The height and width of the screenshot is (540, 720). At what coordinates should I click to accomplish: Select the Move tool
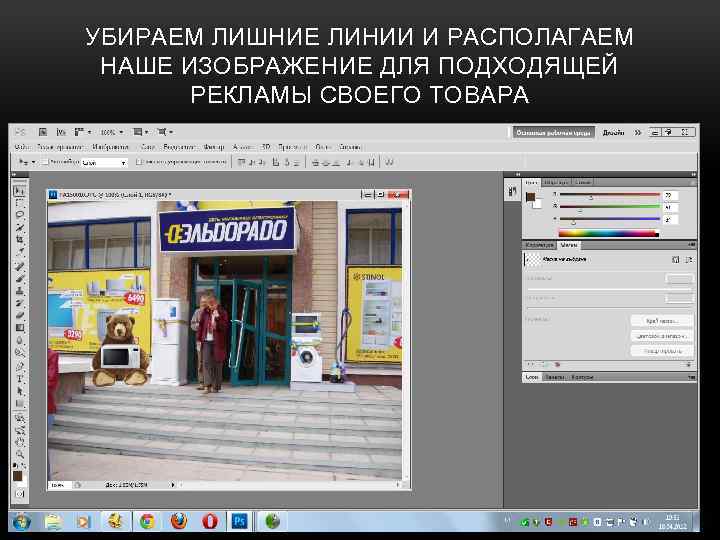click(19, 190)
